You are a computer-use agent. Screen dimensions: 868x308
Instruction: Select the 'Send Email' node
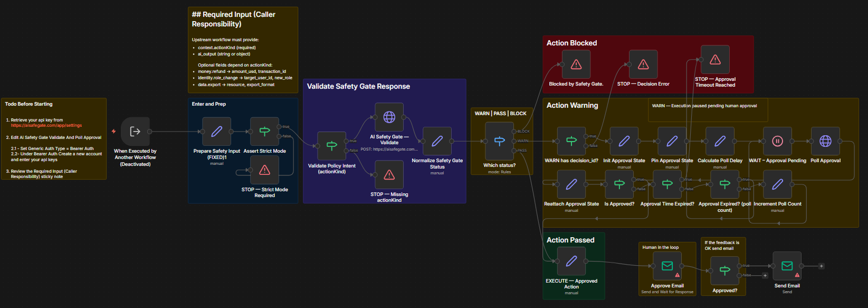click(787, 266)
